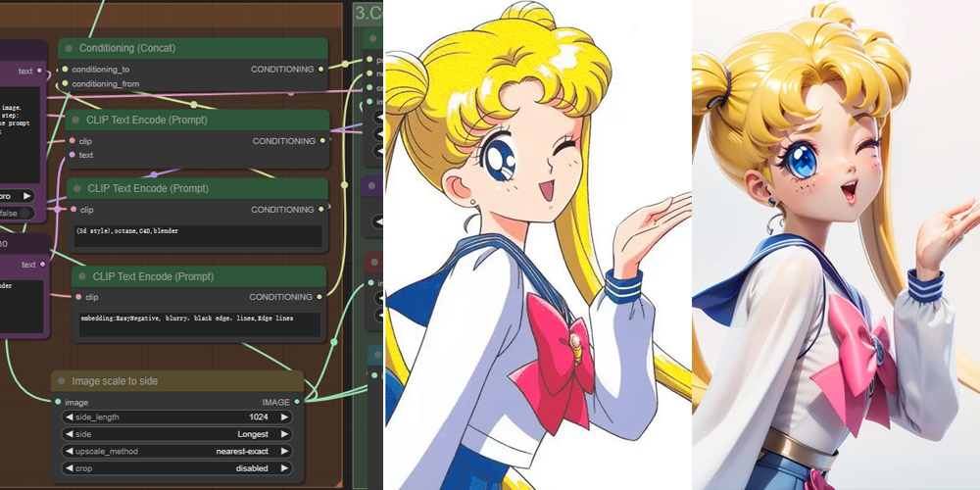The image size is (980, 490).
Task: Select the Conditioning (Concat) node title bar
Action: (193, 48)
